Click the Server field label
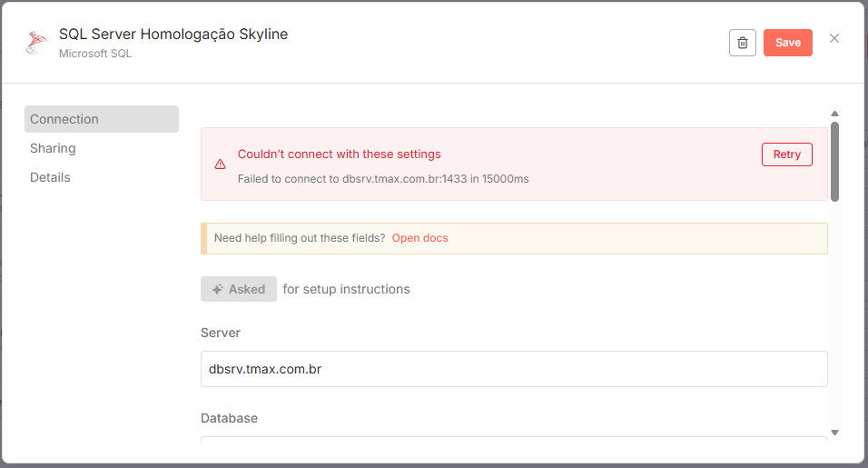Screen dimensions: 868x468 tap(221, 333)
